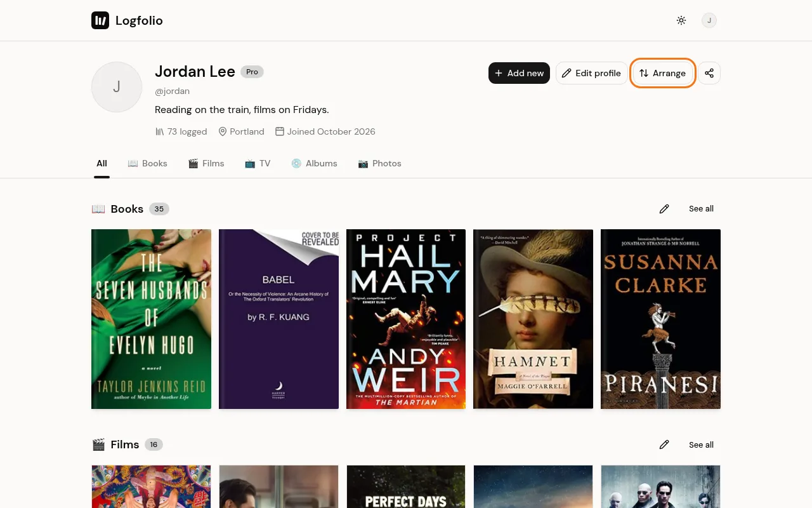
Task: Open the Perfect Days film poster
Action: (406, 486)
